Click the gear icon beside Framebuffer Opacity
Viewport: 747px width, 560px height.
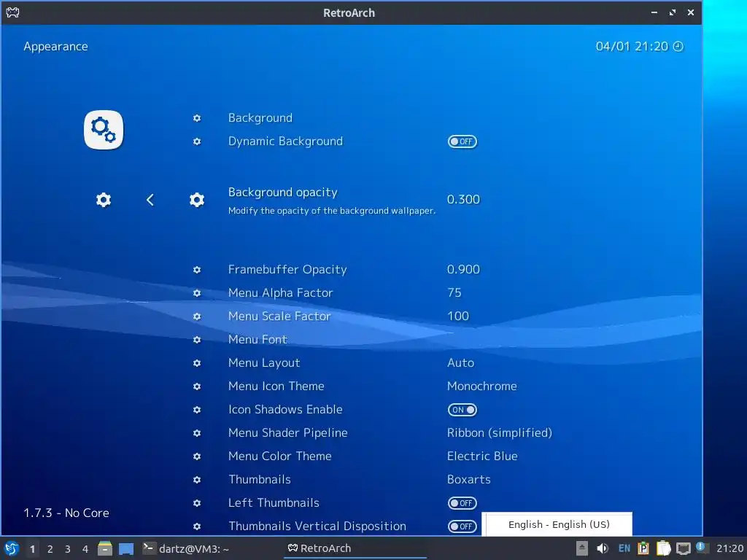point(197,270)
